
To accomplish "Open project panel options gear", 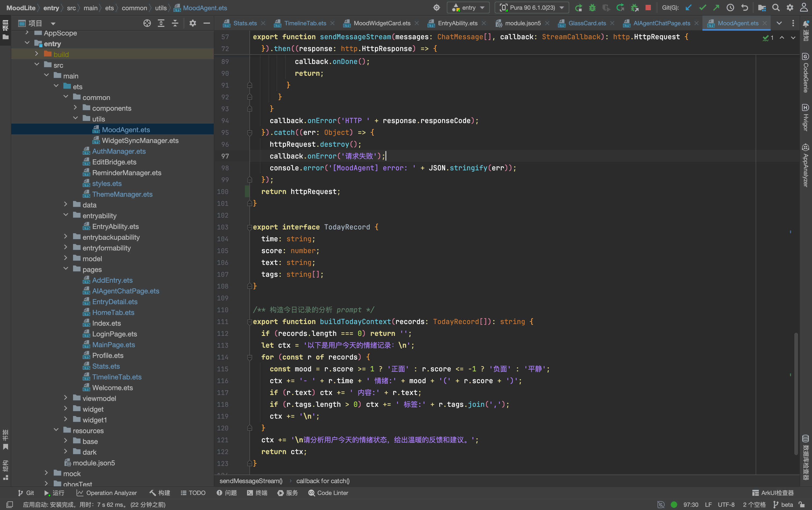I will point(193,23).
